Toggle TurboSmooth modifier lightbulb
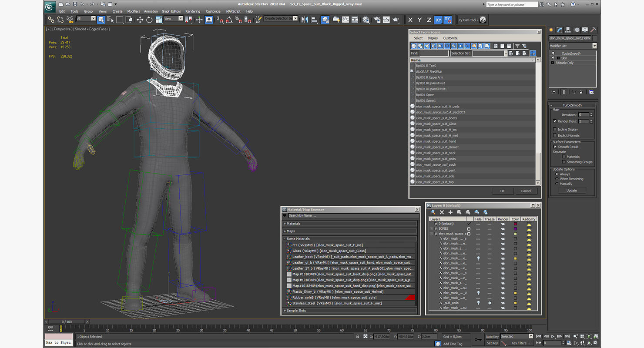644x348 pixels. click(553, 53)
